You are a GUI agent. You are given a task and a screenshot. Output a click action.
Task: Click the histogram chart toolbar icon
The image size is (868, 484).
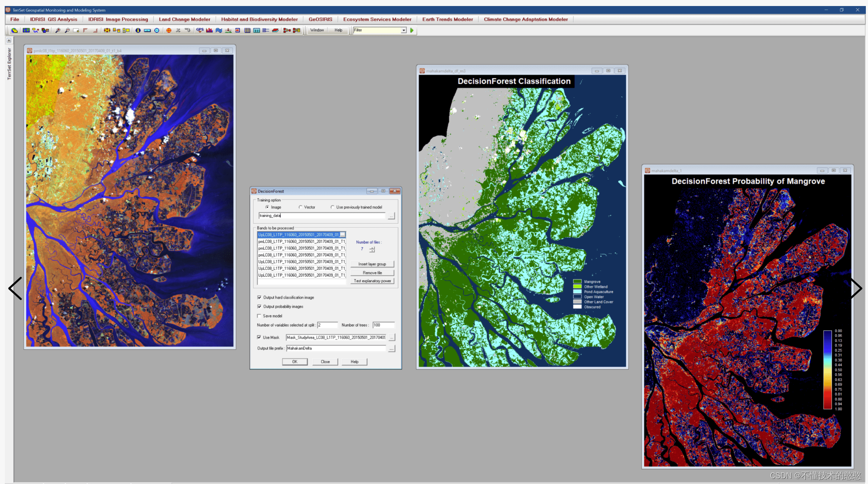pos(209,31)
